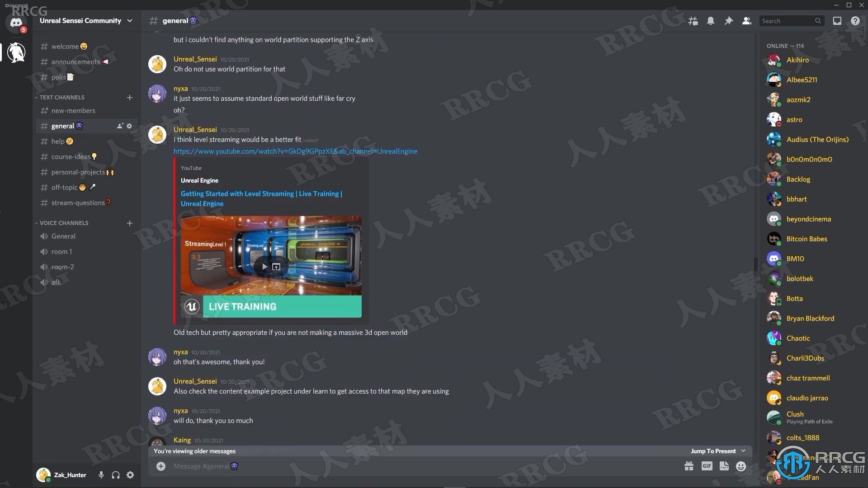Open Unreal Sensei Community server dropdown
This screenshot has width=868, height=488.
[x=86, y=21]
